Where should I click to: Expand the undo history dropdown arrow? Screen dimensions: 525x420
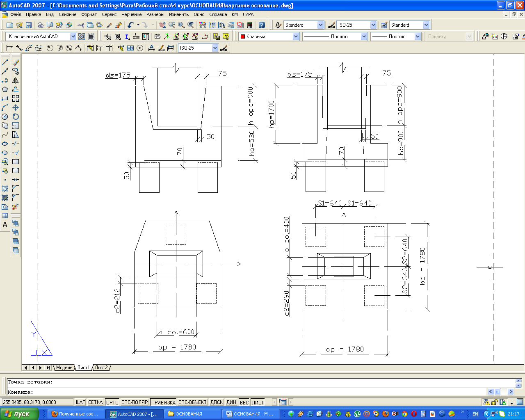click(x=138, y=25)
